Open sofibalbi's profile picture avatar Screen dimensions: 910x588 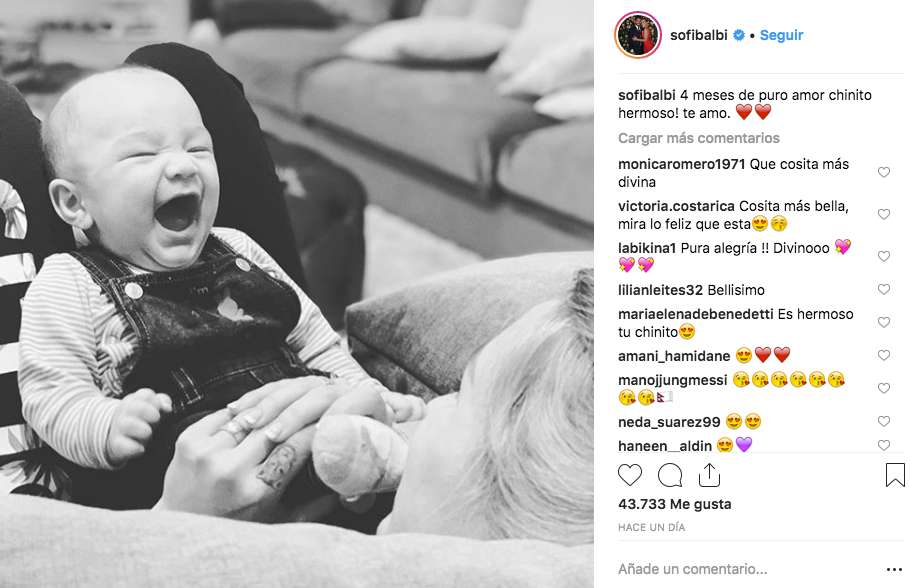click(x=638, y=35)
